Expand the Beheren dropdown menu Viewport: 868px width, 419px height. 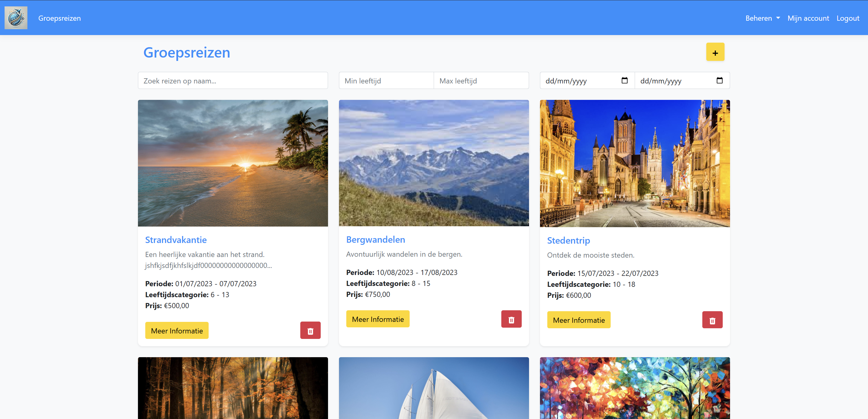(x=763, y=18)
